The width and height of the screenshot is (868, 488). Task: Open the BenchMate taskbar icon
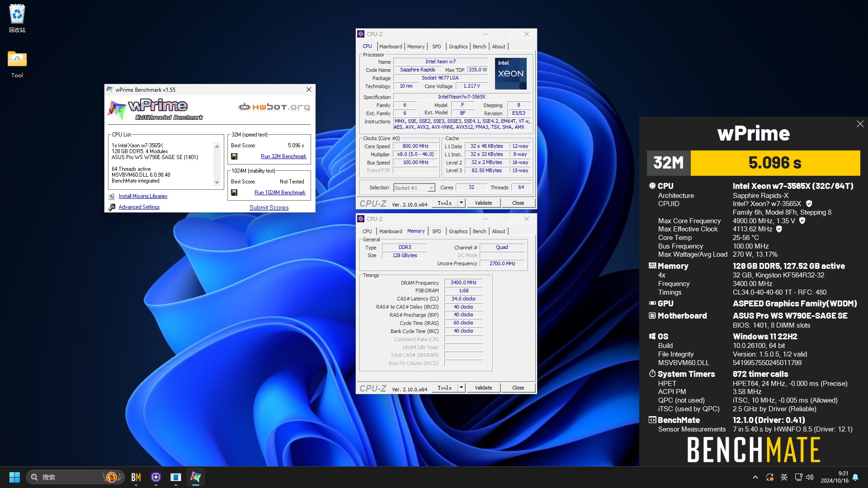136,477
